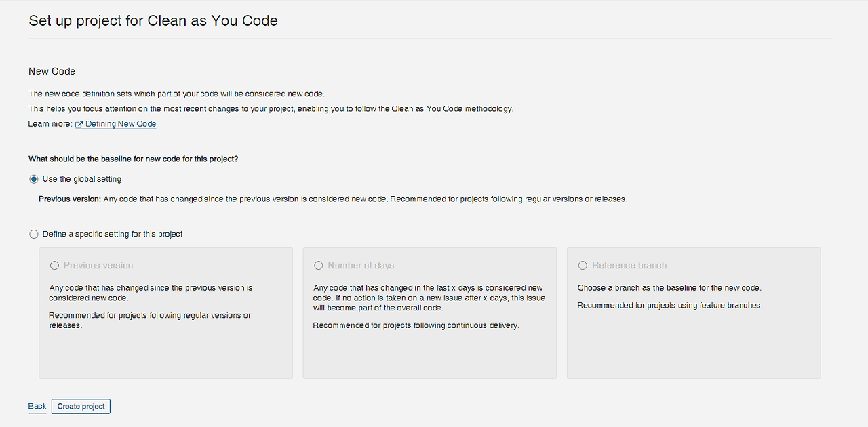The width and height of the screenshot is (868, 427).
Task: Click the 'Previous version' card title text
Action: [98, 266]
